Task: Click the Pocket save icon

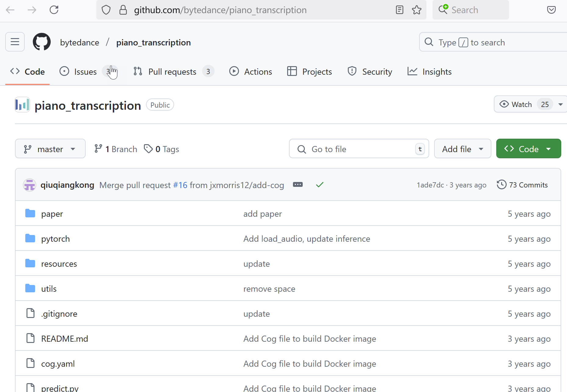Action: (x=551, y=10)
